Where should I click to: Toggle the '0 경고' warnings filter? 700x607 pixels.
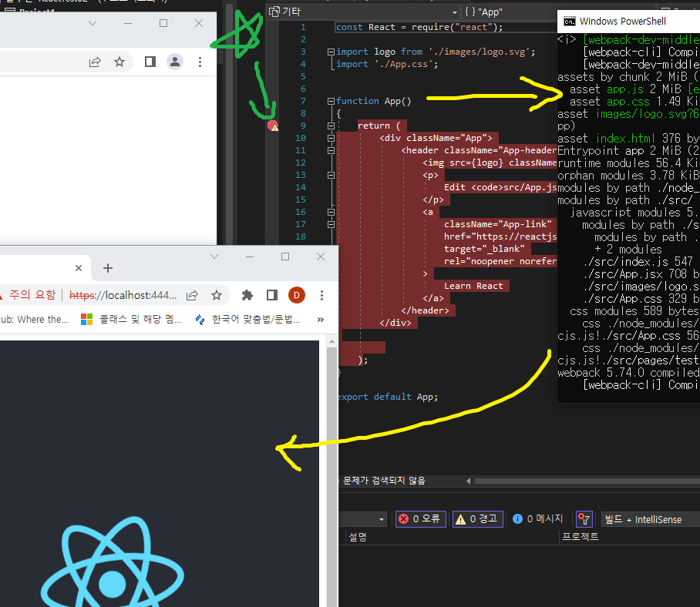point(478,519)
